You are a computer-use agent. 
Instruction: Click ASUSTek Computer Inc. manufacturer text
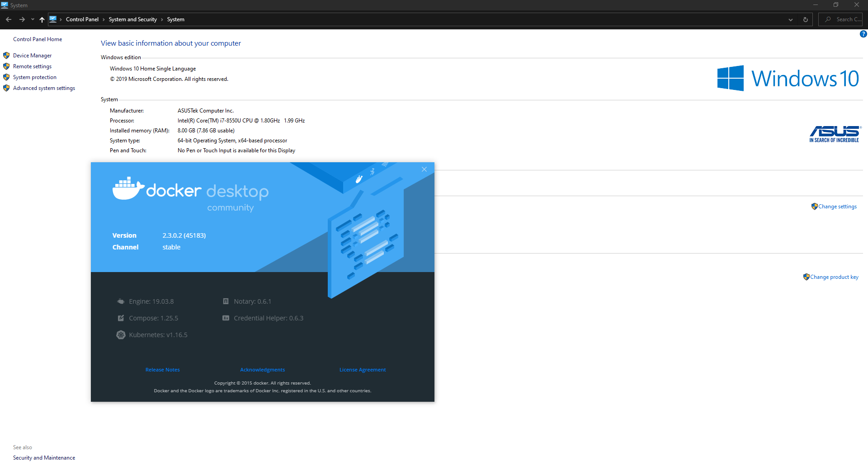click(x=206, y=111)
